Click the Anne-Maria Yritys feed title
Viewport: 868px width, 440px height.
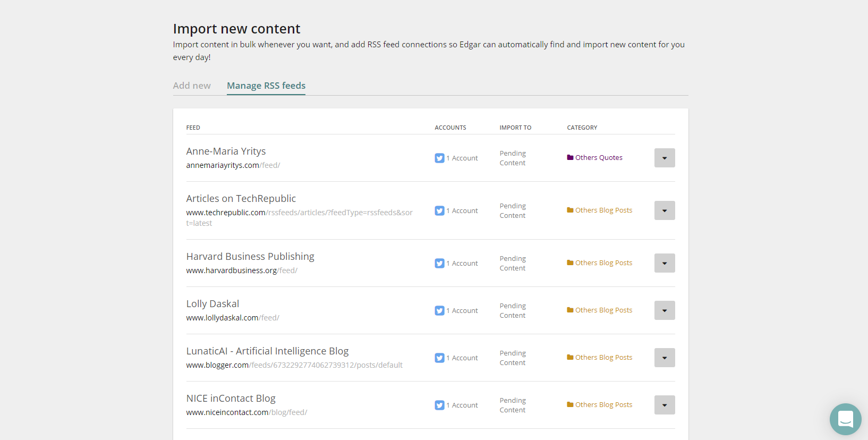point(226,151)
